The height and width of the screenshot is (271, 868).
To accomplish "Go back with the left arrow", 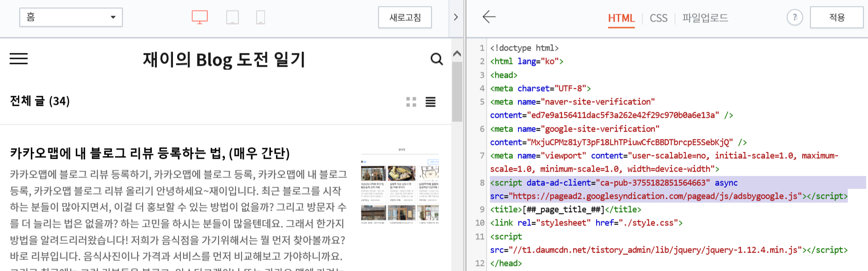I will click(489, 17).
